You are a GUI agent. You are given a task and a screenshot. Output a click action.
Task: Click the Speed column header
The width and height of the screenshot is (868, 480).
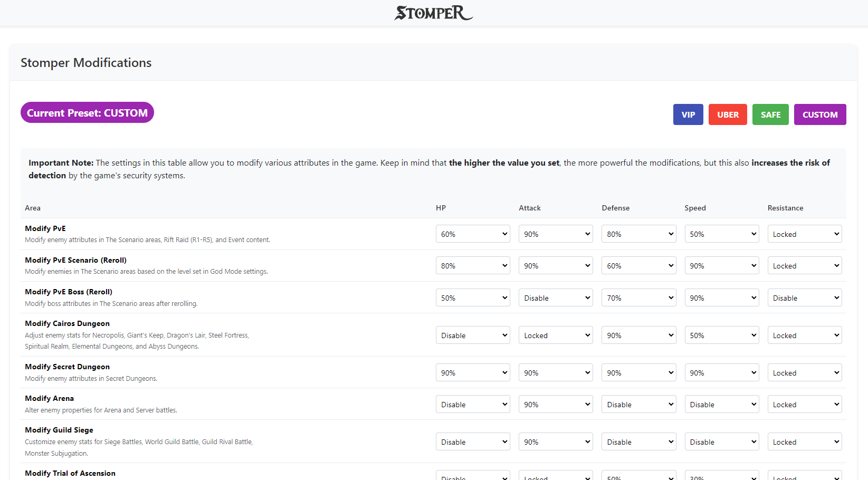(x=695, y=208)
